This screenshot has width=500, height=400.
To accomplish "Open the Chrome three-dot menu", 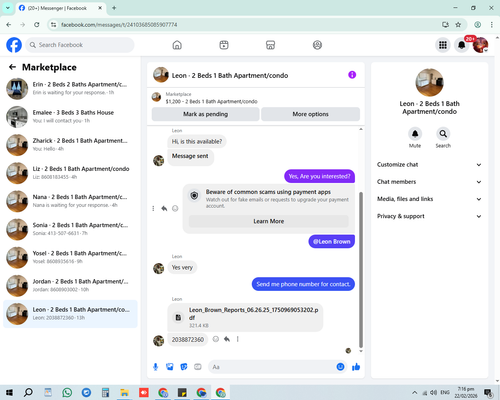I will 492,25.
